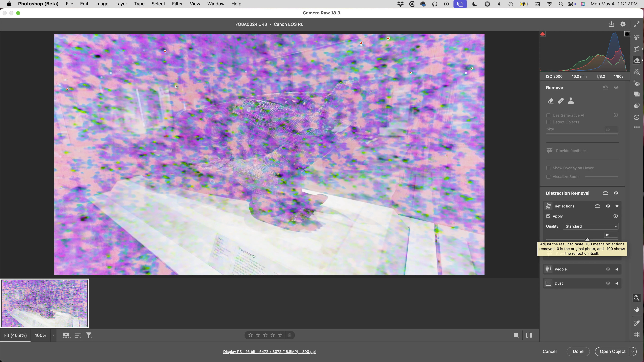Select the Zoom magnifier tool
Screen dimensions: 644x362
coord(636,298)
